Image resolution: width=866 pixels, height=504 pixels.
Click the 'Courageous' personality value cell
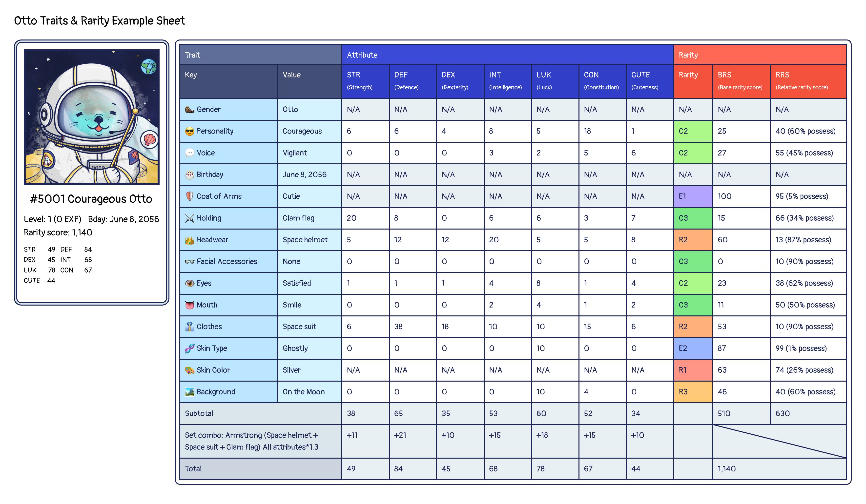[310, 131]
